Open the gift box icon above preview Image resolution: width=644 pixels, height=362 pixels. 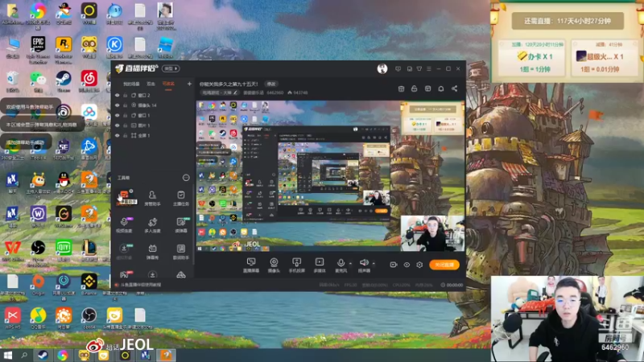401,88
